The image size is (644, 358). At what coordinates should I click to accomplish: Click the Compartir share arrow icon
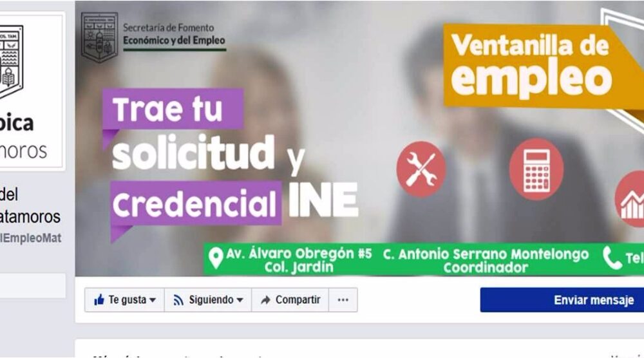266,300
